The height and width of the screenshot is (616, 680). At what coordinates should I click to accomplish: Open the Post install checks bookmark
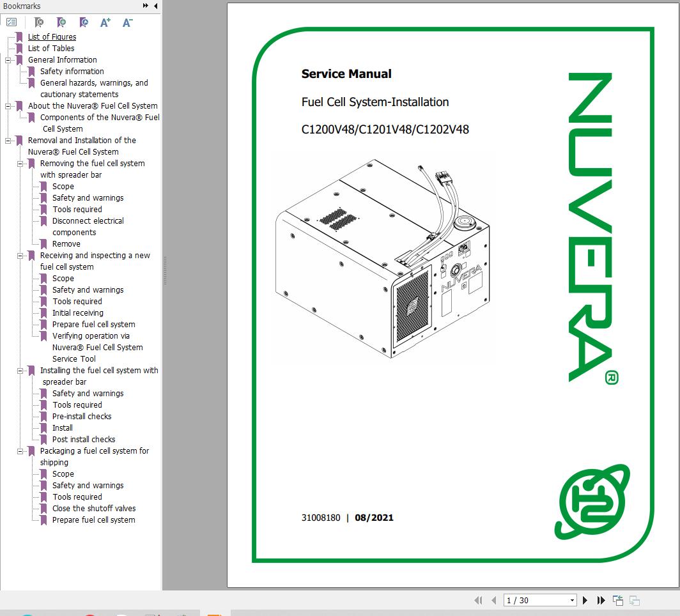click(84, 439)
